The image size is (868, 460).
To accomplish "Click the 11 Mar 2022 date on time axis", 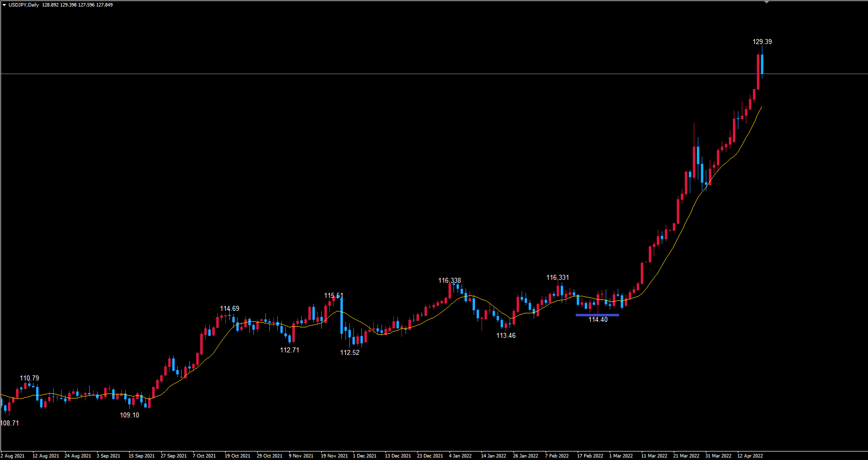I will pos(654,456).
